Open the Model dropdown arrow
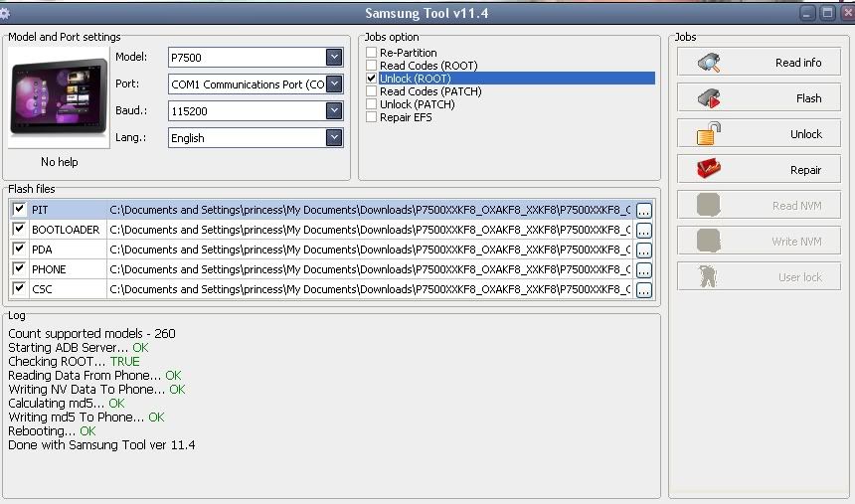This screenshot has height=504, width=855. 334,57
